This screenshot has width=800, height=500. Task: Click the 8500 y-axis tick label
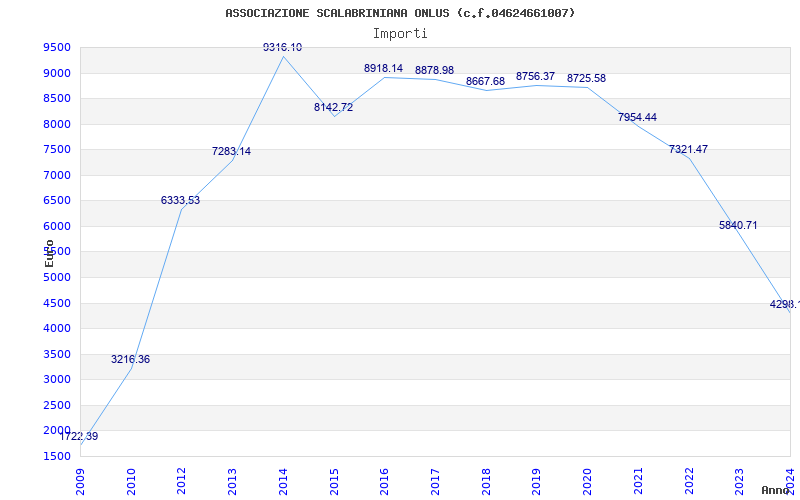pos(57,99)
